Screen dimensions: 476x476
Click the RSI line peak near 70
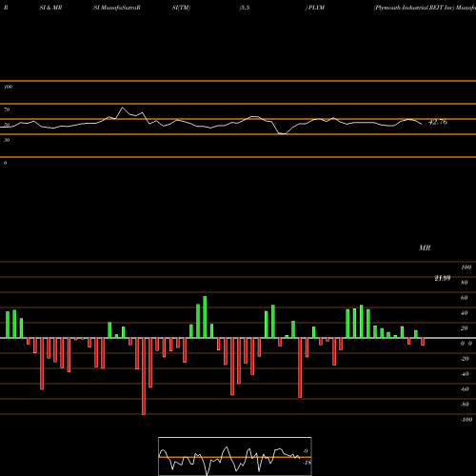pyautogui.click(x=123, y=108)
